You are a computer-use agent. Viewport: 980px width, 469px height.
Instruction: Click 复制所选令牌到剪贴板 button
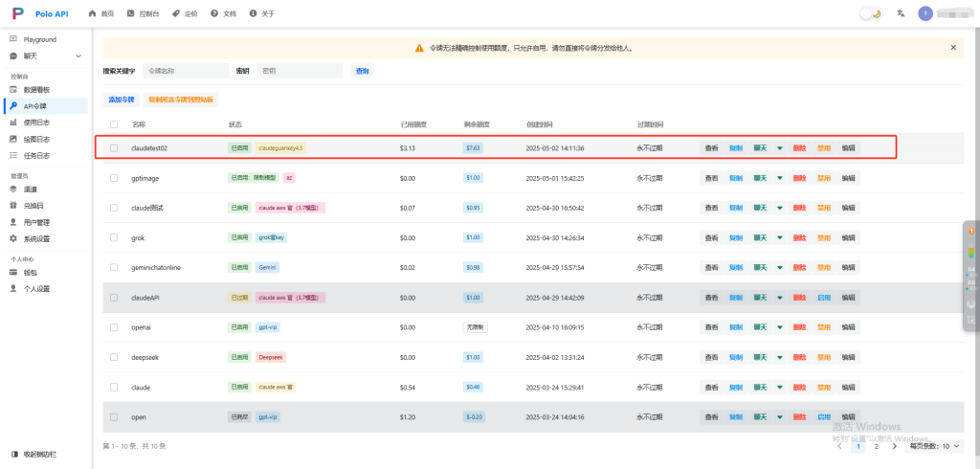pos(181,100)
